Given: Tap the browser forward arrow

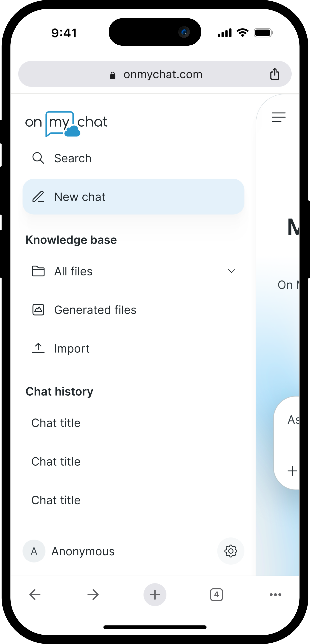Looking at the screenshot, I should 93,594.
